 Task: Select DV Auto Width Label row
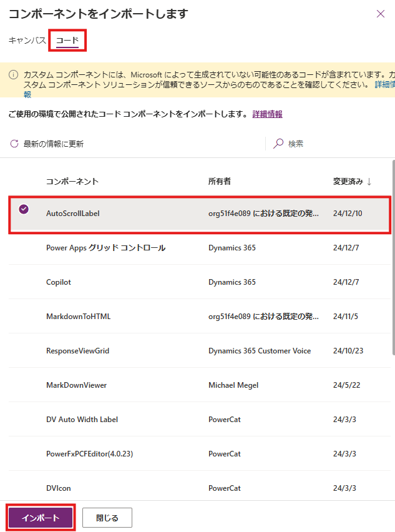point(199,420)
